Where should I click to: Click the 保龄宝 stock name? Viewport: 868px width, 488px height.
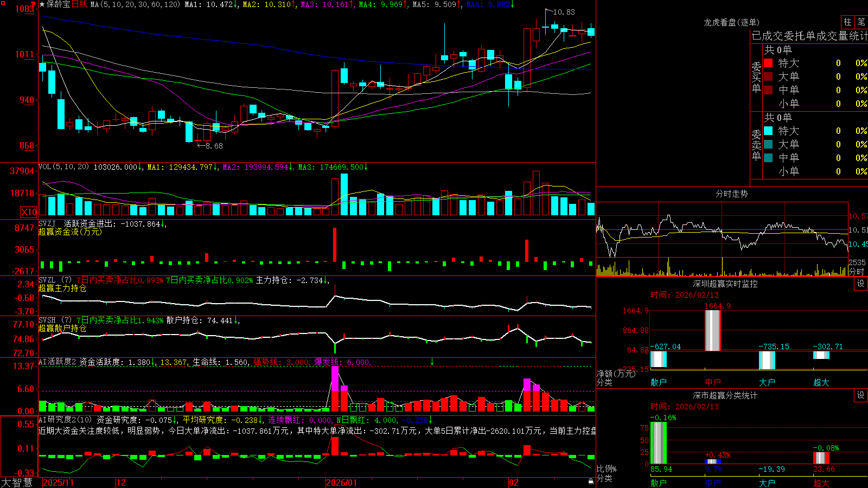pyautogui.click(x=59, y=4)
